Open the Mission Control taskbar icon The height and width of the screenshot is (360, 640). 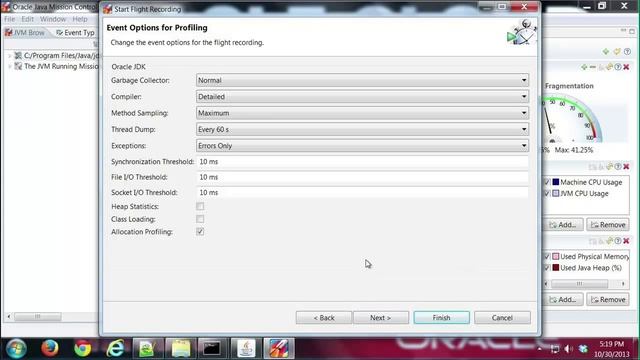point(278,348)
